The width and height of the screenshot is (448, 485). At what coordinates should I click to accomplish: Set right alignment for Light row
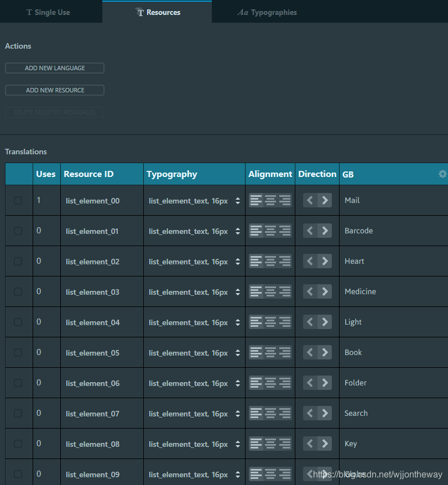(285, 322)
